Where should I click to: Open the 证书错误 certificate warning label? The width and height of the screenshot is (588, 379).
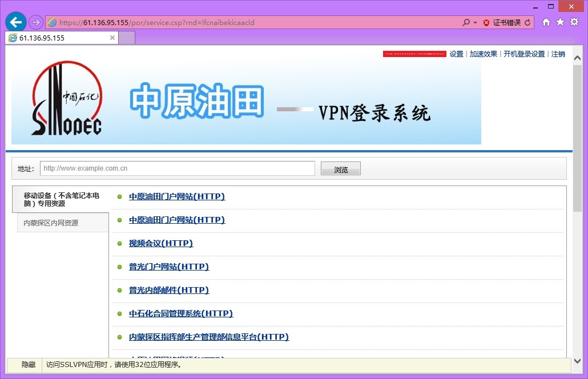506,22
